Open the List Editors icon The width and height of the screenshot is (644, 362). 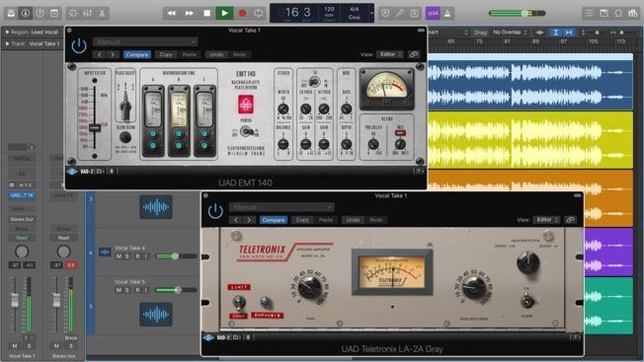point(590,13)
